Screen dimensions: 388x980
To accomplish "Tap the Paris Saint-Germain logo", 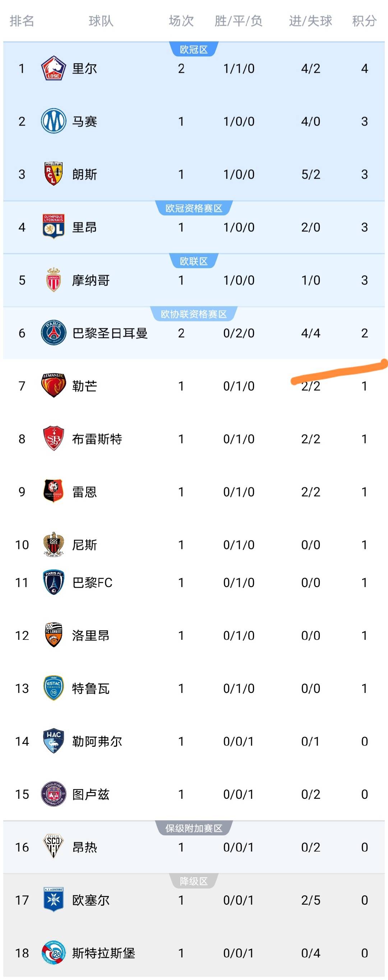I will [53, 333].
